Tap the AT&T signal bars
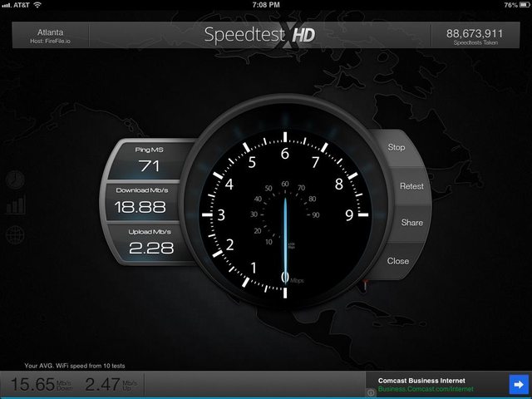The width and height of the screenshot is (532, 399). [7, 5]
